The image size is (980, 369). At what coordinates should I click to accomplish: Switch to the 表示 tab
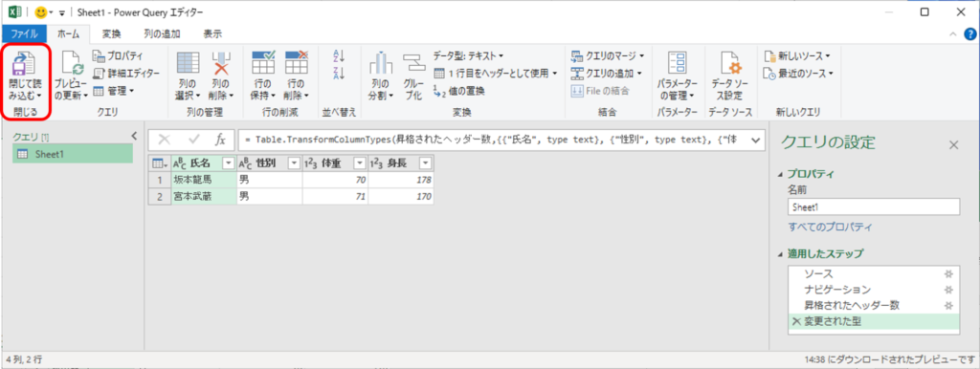[212, 33]
